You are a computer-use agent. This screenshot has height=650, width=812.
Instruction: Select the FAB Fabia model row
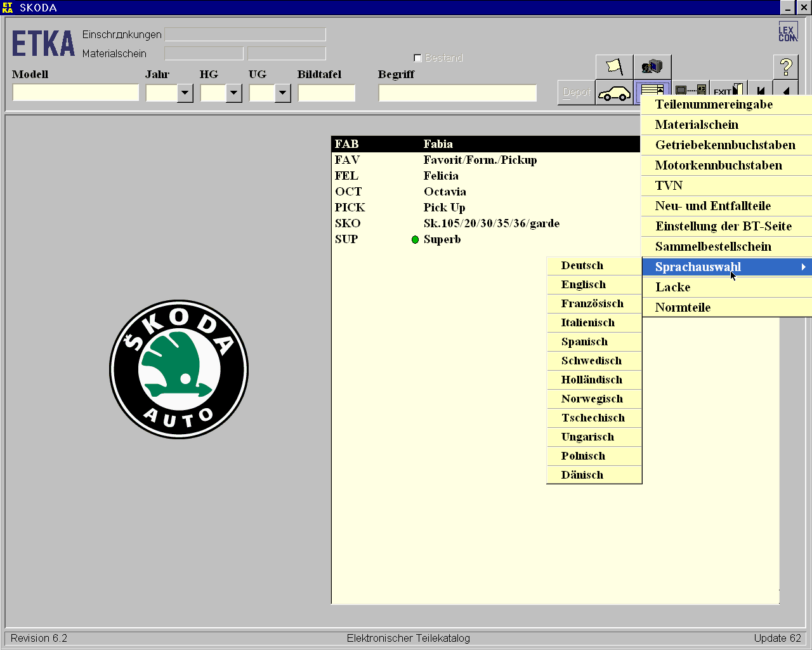[485, 144]
